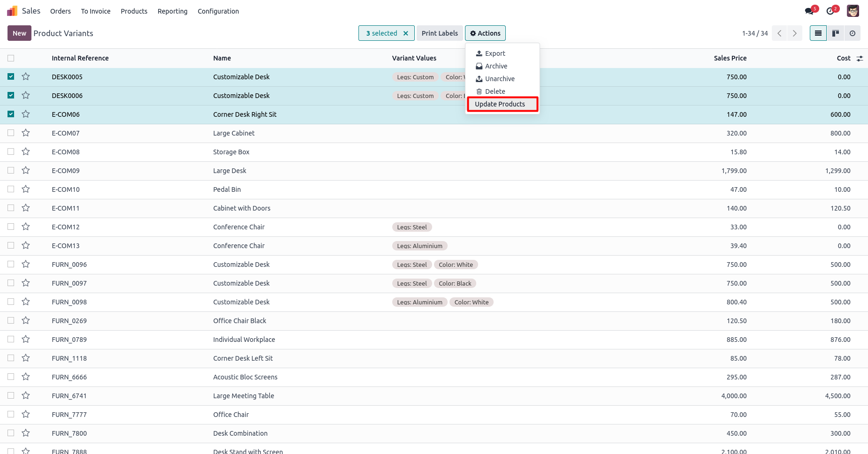
Task: Favorite the E-COM12 row star
Action: [x=26, y=227]
